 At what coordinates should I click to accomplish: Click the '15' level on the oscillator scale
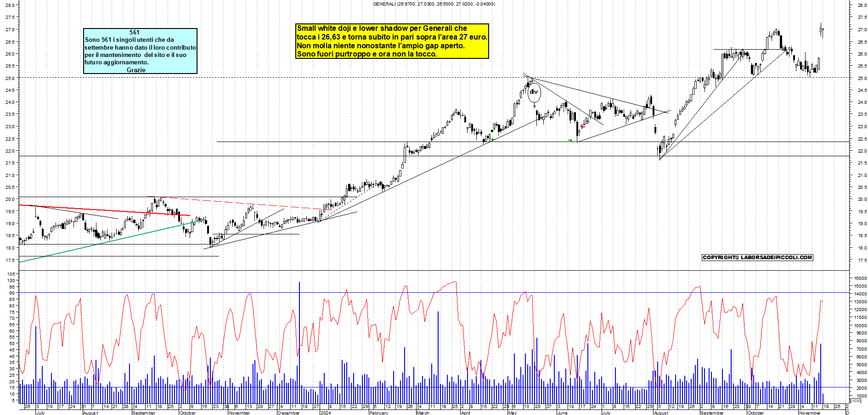tap(12, 388)
